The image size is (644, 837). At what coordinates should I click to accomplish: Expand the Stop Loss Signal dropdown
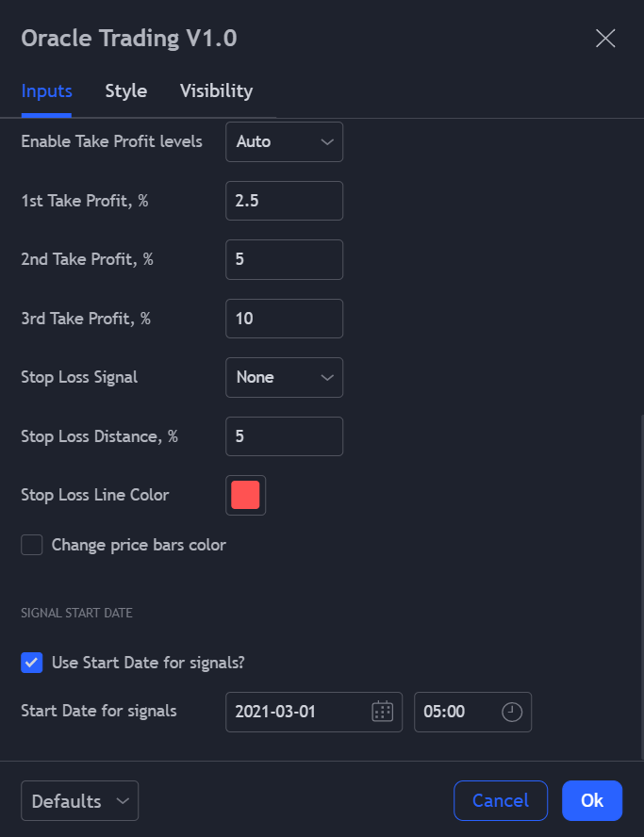point(284,377)
